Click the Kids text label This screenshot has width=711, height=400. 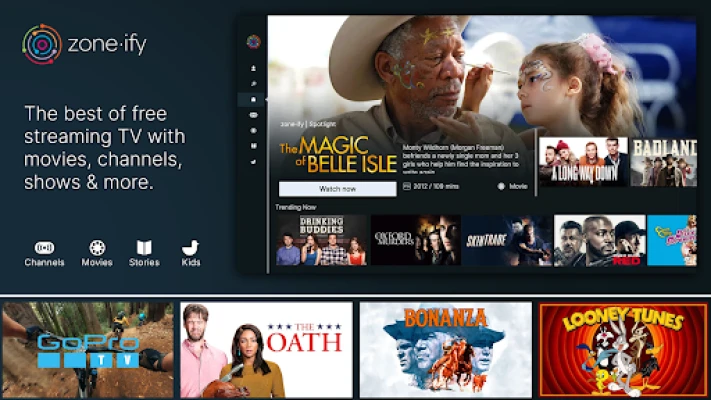point(191,262)
